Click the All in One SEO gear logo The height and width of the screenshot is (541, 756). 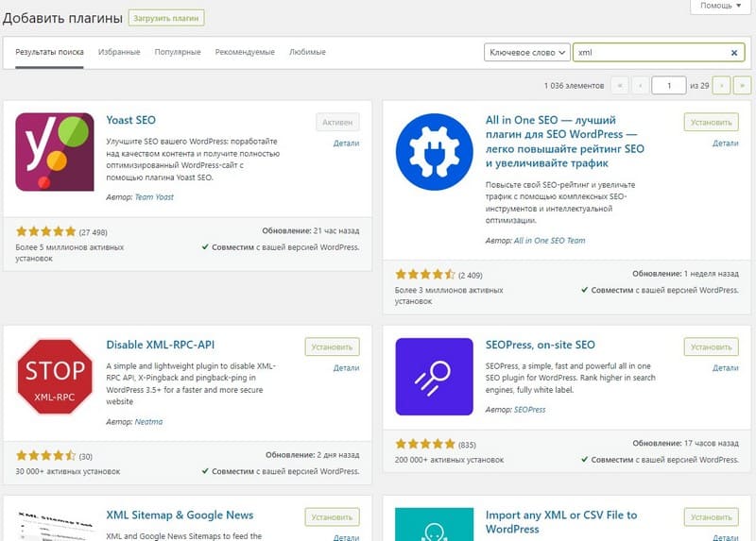tap(434, 152)
